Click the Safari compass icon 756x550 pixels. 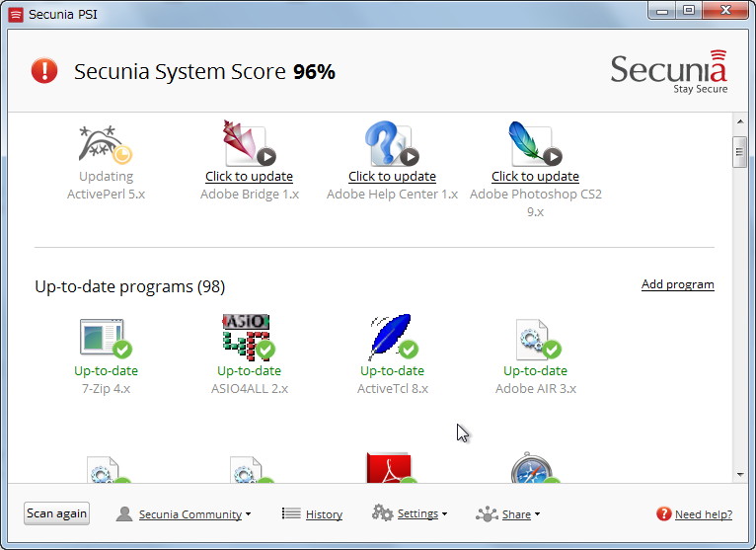[x=535, y=467]
